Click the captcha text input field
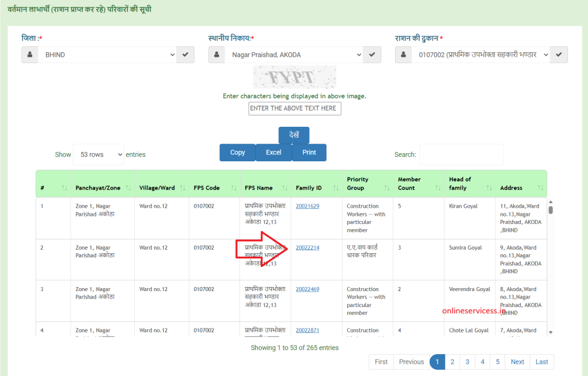This screenshot has width=588, height=376. [x=295, y=108]
